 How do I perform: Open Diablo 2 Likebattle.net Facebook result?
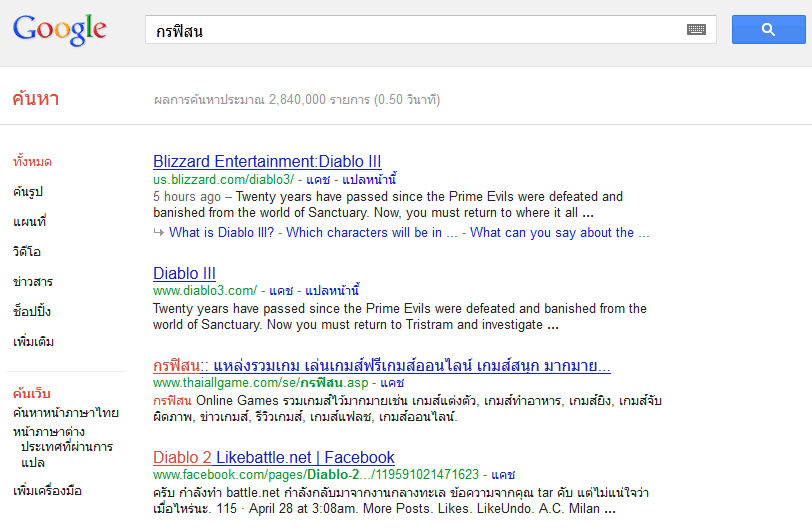point(274,458)
